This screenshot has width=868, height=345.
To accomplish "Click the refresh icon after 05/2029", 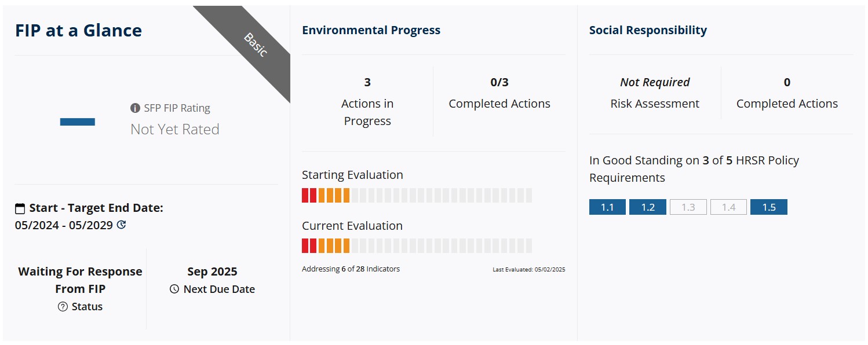I will point(121,225).
